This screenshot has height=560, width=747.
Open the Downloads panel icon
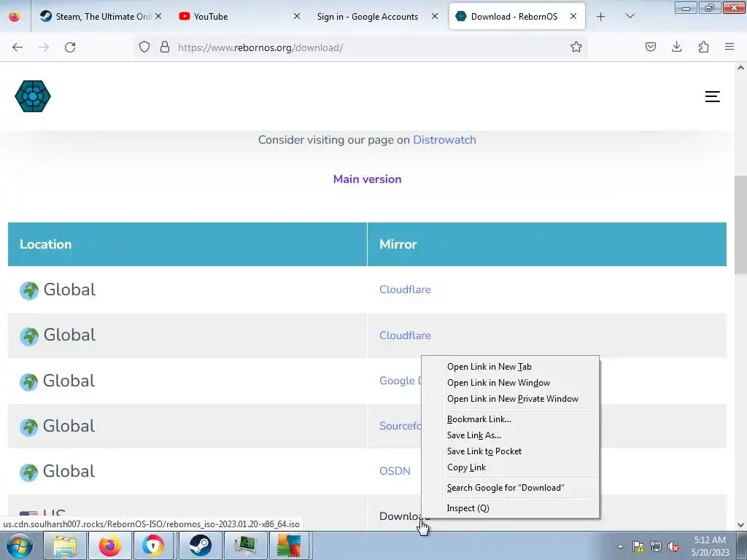tap(676, 47)
